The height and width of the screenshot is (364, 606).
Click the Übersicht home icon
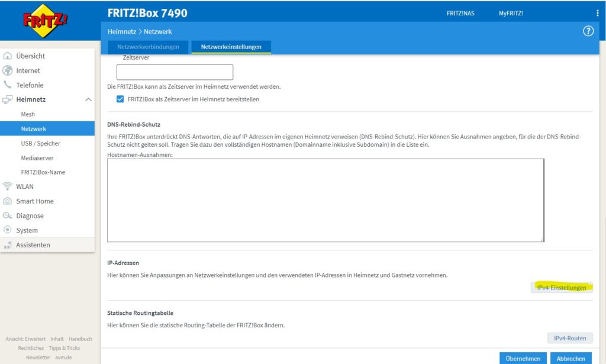pyautogui.click(x=8, y=56)
